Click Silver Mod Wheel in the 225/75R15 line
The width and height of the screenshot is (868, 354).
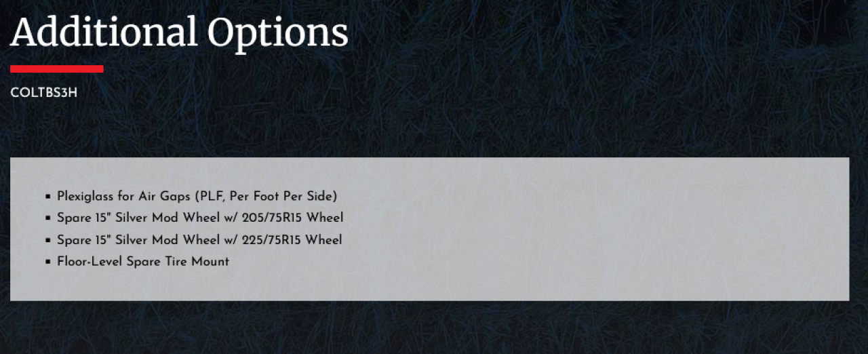[x=167, y=239]
